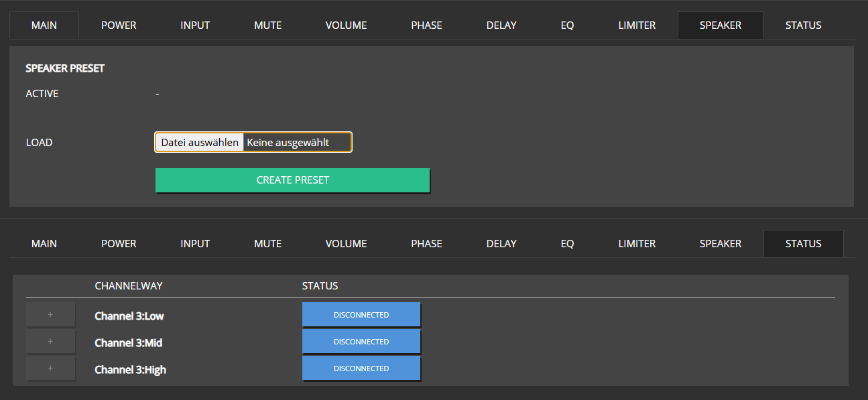Switch to VOLUME tab in the lower tab bar
Viewport: 868px width, 400px height.
pyautogui.click(x=346, y=244)
